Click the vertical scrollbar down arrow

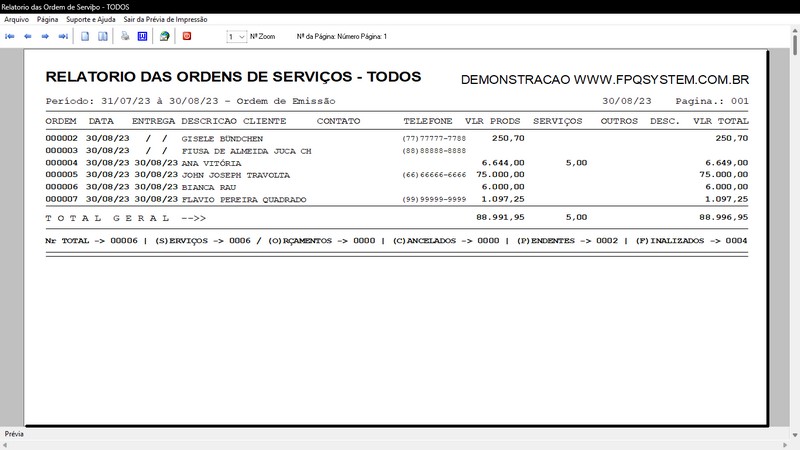(x=795, y=435)
